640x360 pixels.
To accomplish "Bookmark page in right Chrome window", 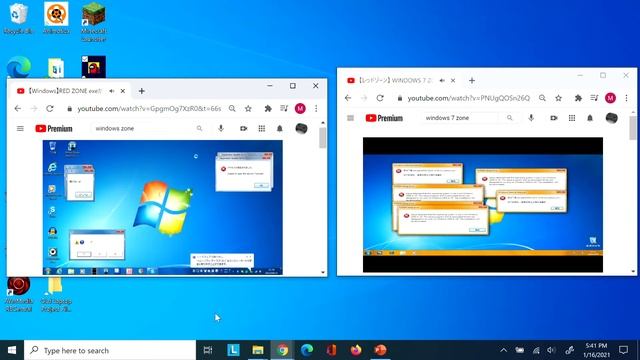I will 558,98.
